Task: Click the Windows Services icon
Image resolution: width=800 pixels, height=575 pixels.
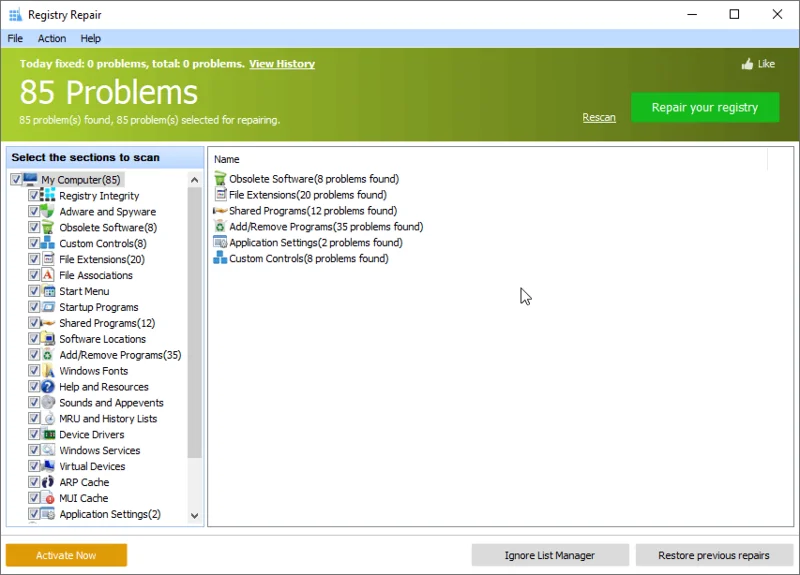Action: [48, 450]
